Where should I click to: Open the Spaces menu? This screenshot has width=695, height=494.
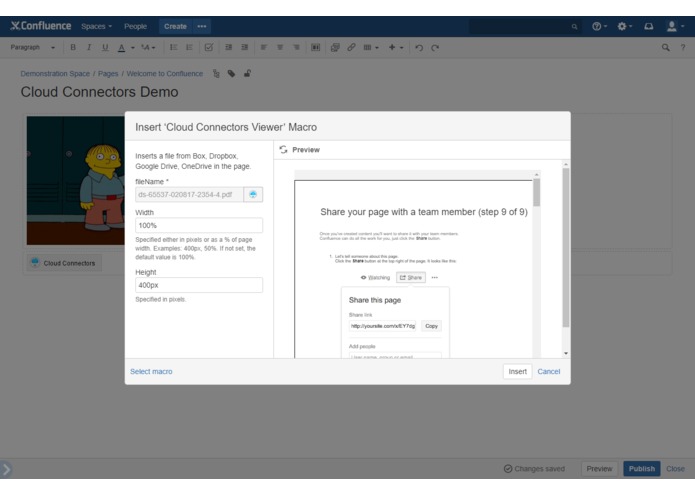click(x=96, y=27)
